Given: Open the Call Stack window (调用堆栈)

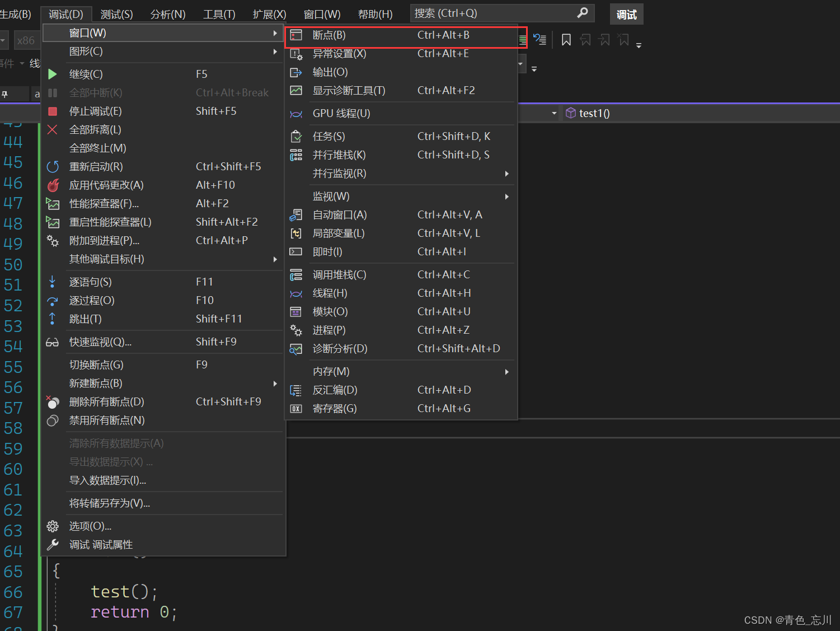Looking at the screenshot, I should (339, 275).
